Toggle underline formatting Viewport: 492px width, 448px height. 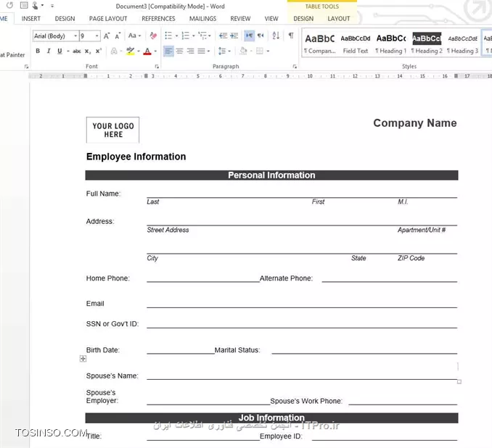coord(60,51)
